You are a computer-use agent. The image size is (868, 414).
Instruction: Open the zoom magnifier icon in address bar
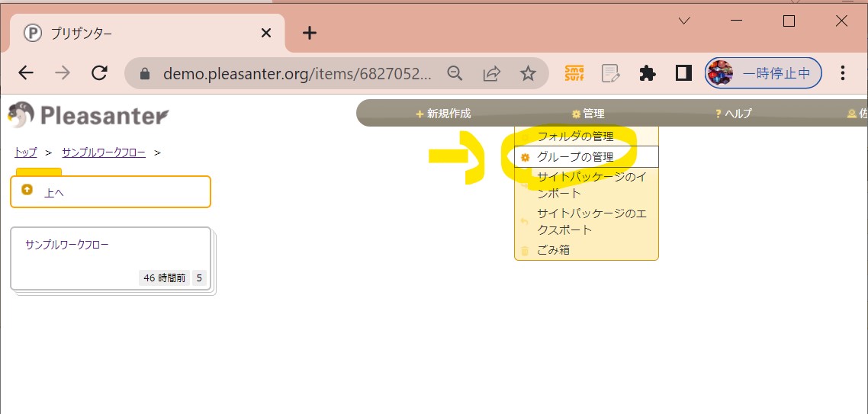(x=455, y=73)
